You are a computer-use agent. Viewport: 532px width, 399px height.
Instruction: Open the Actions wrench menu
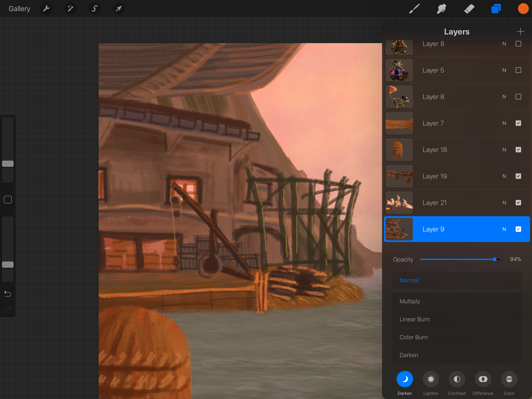[x=46, y=9]
